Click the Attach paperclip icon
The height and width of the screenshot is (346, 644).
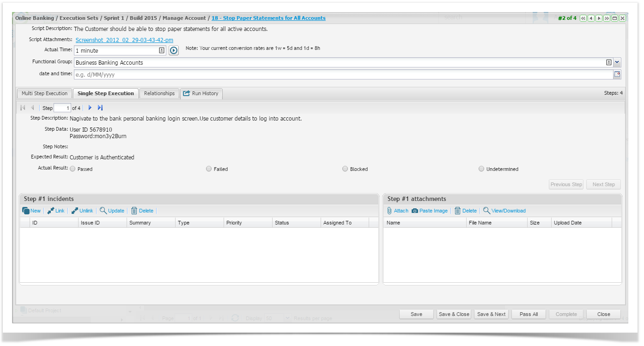pos(389,211)
